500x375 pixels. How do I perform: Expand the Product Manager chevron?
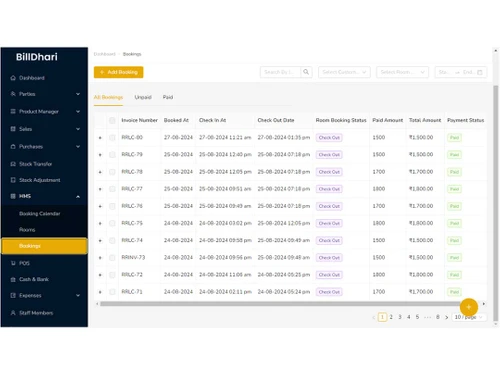tap(78, 111)
